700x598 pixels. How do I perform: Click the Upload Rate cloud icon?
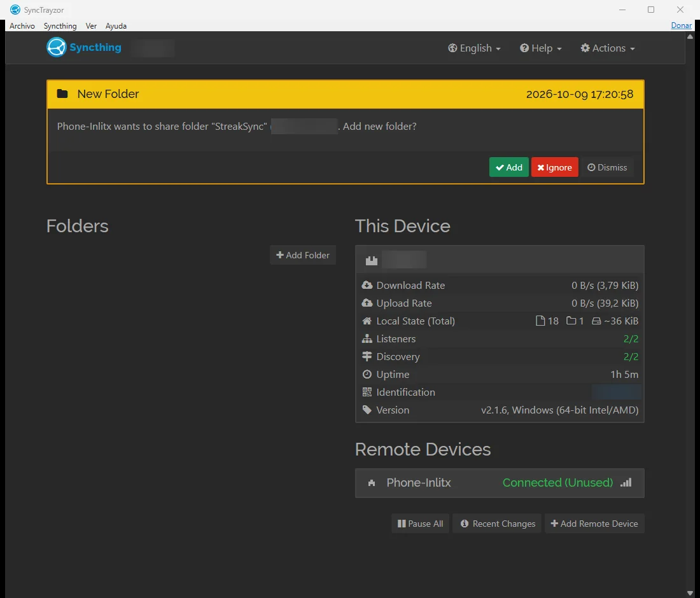(367, 303)
